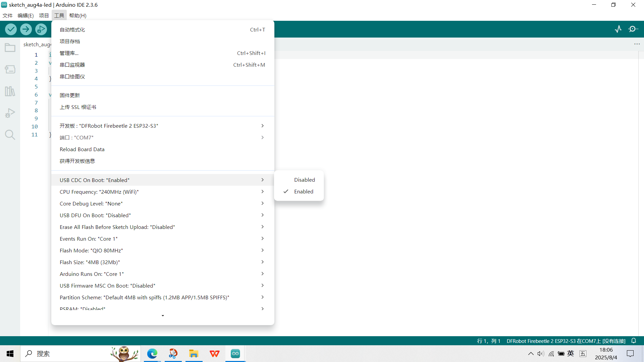Viewport: 644px width, 362px height.
Task: Open 串口监视器 from the menu
Action: pos(163,65)
